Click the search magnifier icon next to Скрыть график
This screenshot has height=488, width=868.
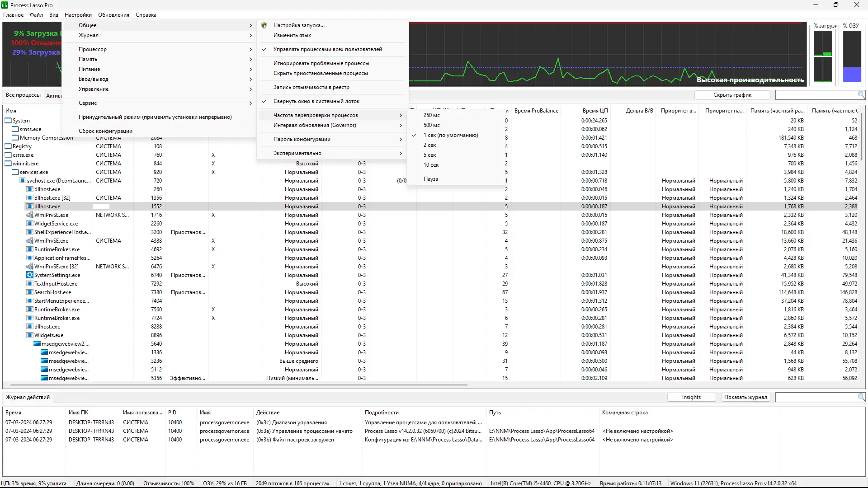[x=861, y=94]
